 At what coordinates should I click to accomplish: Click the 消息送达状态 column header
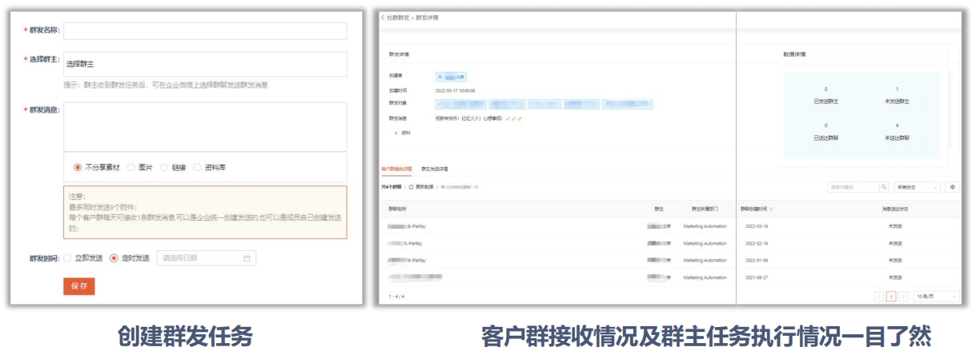pyautogui.click(x=894, y=209)
